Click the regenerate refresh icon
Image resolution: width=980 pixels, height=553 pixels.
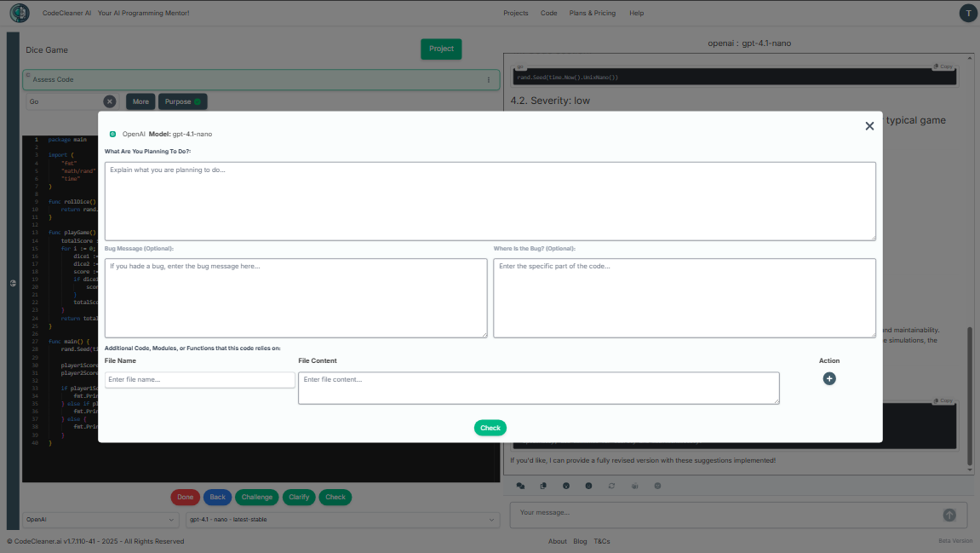[612, 486]
